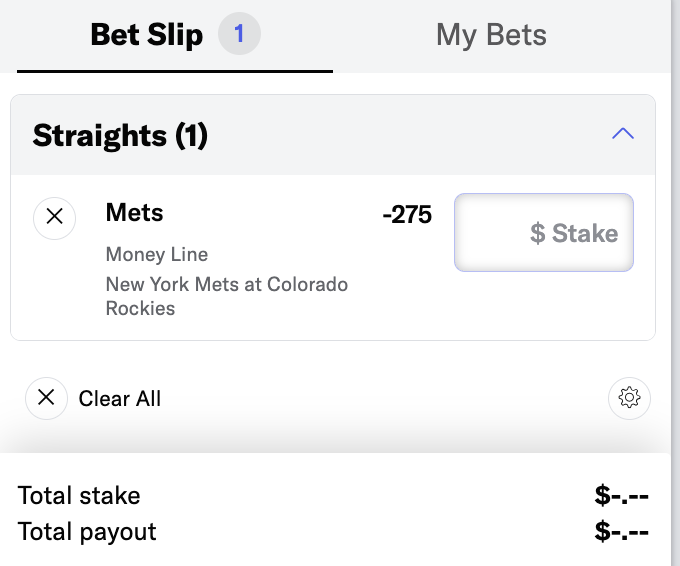
Task: Select the Bet Slip tab
Action: pos(146,36)
